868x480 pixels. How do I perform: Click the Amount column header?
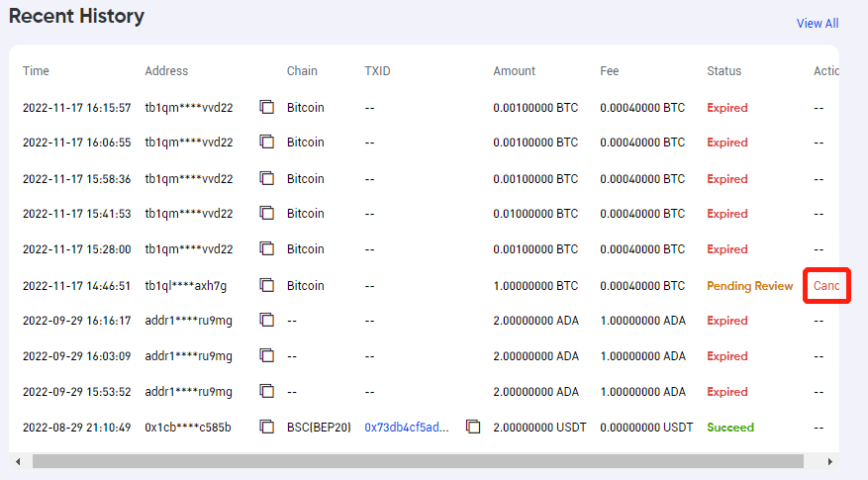tap(514, 71)
